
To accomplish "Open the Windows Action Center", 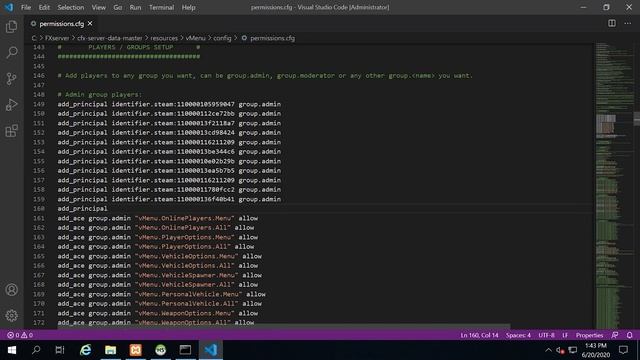I will tap(623, 350).
